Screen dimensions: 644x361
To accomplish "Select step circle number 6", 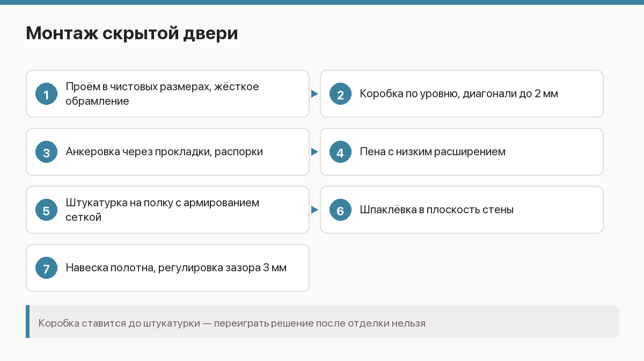I will tap(340, 210).
